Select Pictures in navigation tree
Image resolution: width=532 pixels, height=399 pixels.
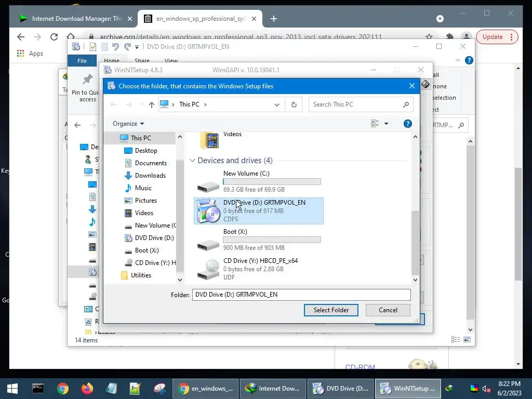140,201
